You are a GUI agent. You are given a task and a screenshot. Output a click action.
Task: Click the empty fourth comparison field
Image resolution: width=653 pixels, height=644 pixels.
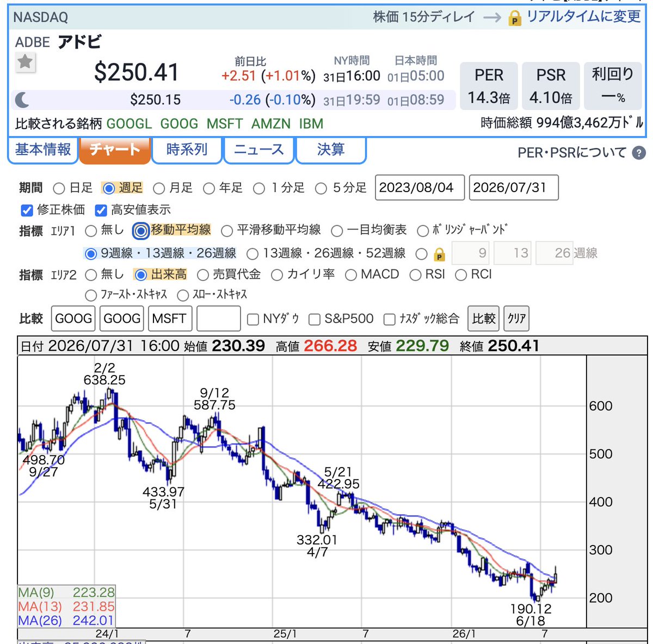click(219, 318)
